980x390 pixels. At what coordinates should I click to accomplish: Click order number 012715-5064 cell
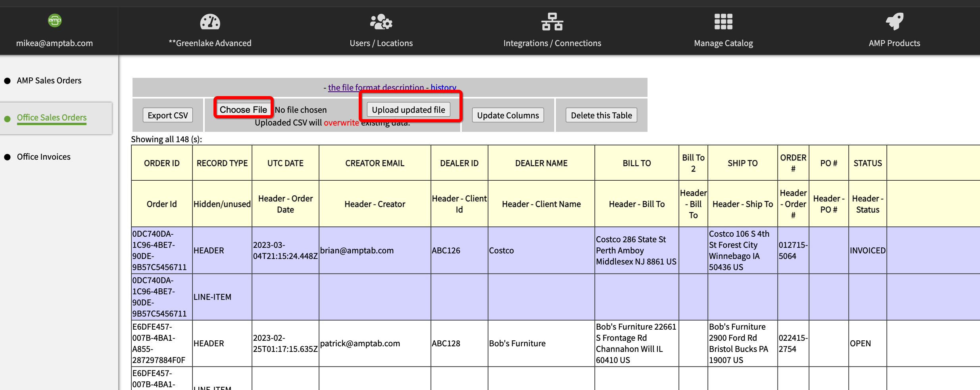[x=793, y=251]
